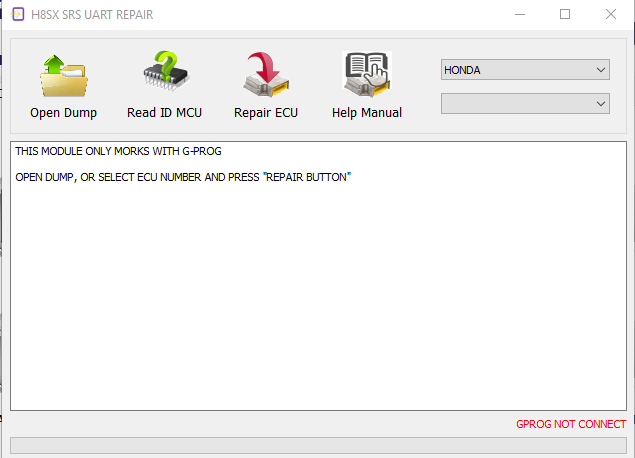Click the 'OPEN DUMP, OR SELECT ECU NUMBER' line
Screen dimensions: 635x458
[183, 177]
